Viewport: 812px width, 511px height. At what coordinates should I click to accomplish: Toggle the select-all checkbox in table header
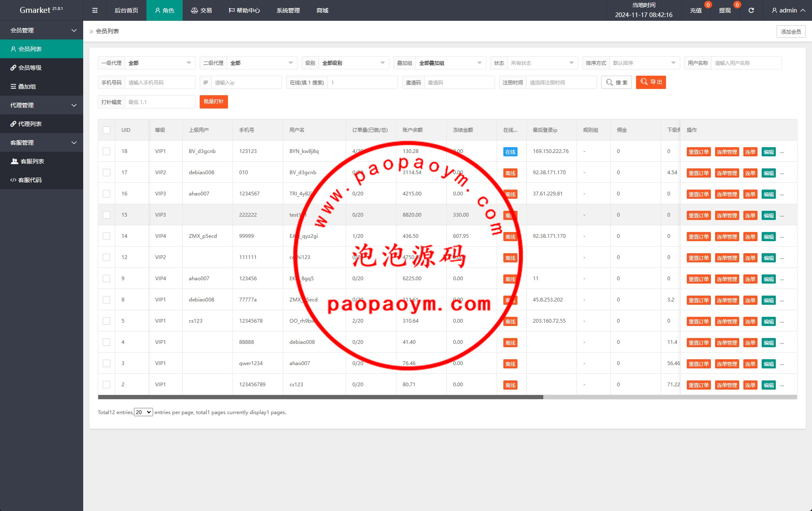click(106, 130)
